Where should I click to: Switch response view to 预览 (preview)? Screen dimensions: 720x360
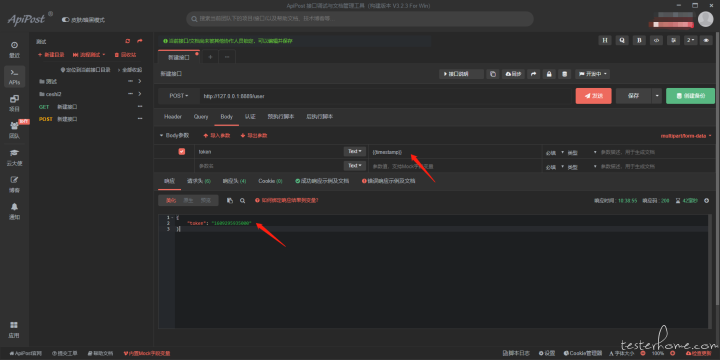pos(205,201)
